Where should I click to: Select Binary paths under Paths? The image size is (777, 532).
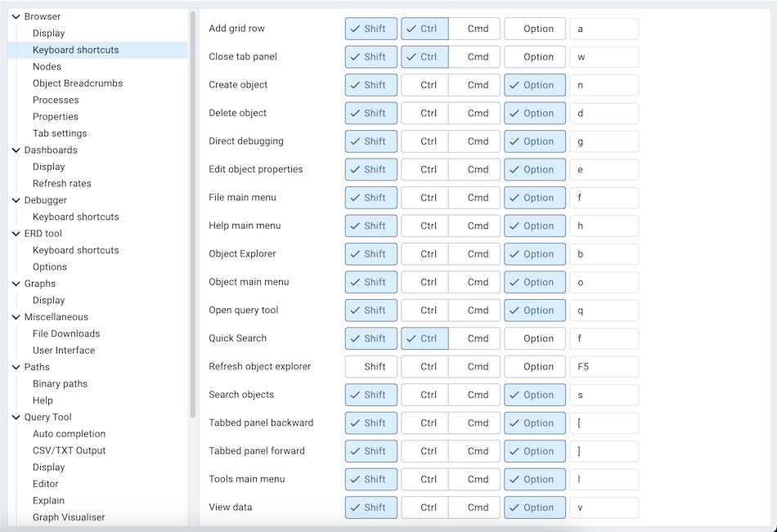[60, 383]
